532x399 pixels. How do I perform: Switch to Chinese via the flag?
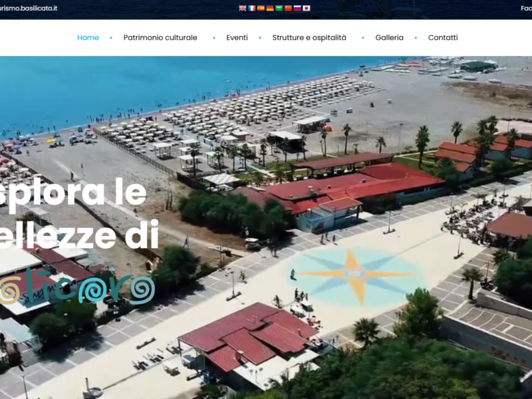(x=288, y=8)
